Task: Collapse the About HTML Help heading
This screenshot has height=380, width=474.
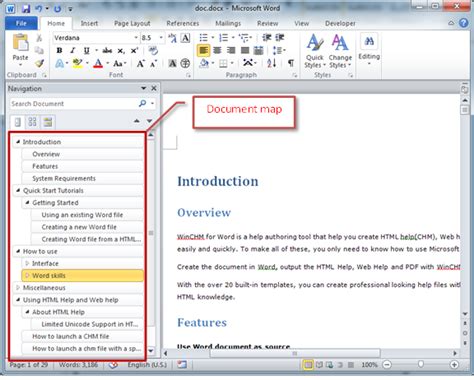Action: point(27,312)
